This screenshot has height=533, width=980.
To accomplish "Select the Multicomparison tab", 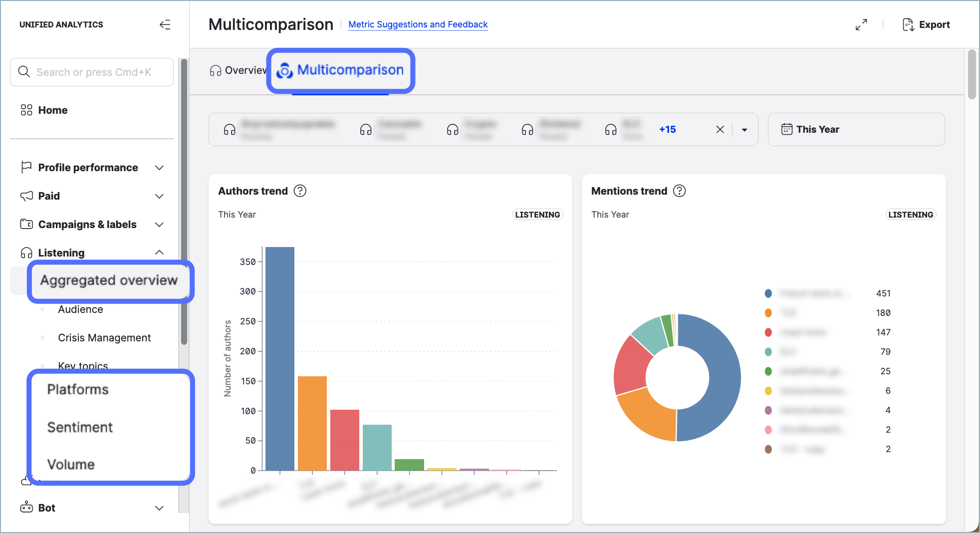I will point(341,70).
